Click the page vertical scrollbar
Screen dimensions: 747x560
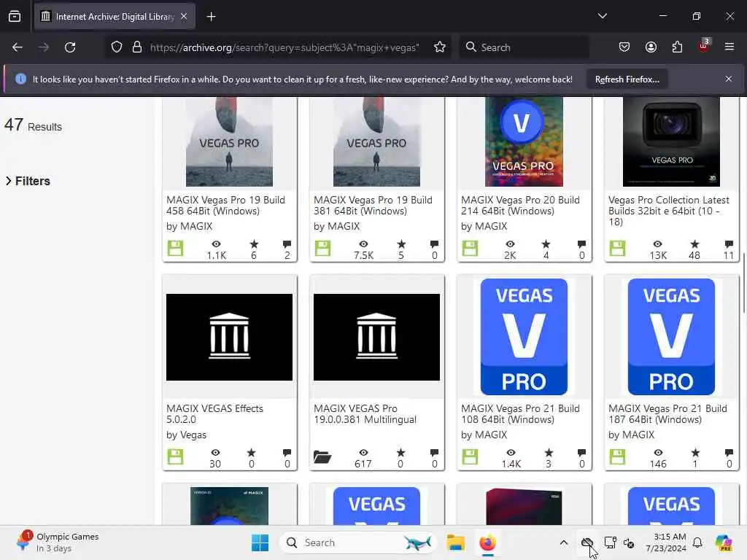click(743, 284)
